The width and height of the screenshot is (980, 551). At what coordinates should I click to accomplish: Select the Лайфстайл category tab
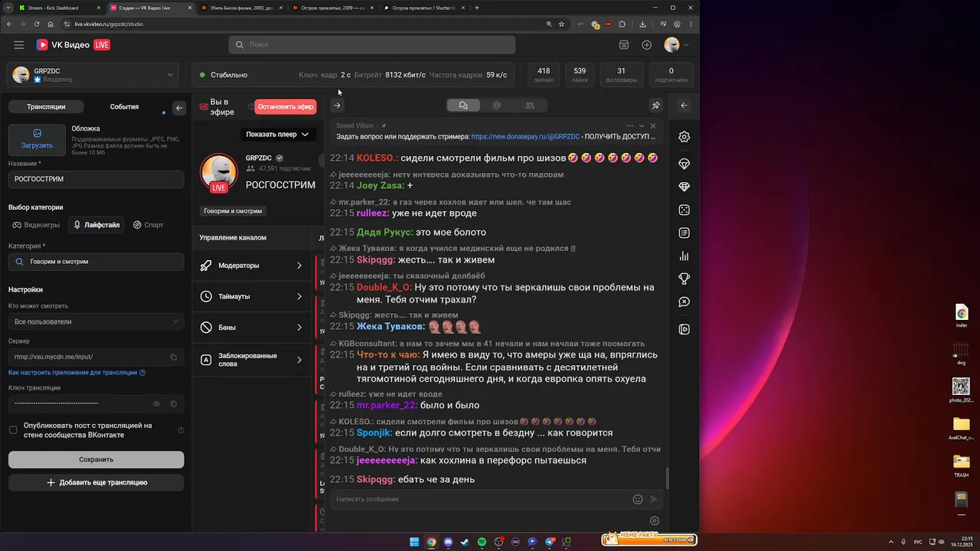96,225
